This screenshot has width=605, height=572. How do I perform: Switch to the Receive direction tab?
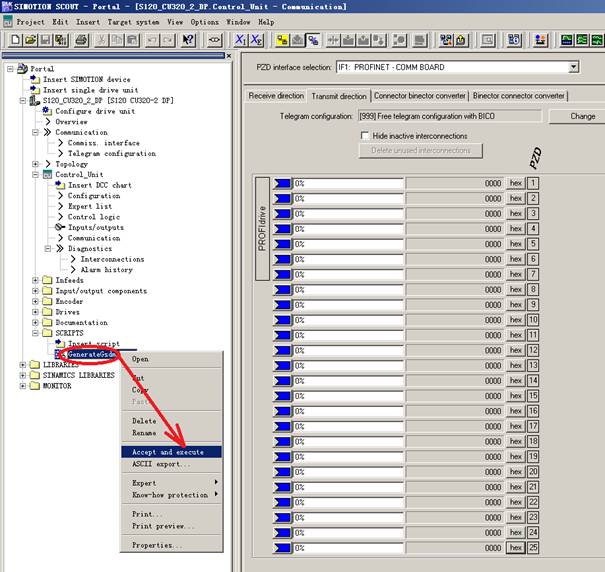pos(276,96)
